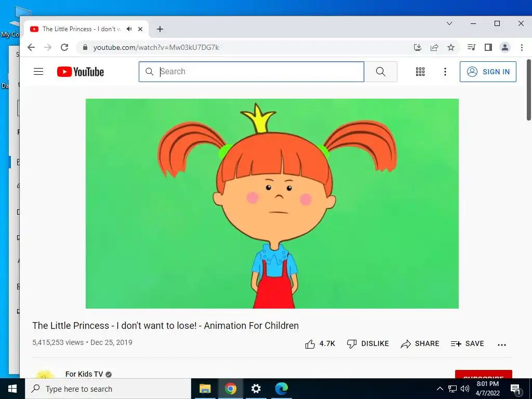This screenshot has width=532, height=399.
Task: Click the share page icon in address bar
Action: [x=434, y=47]
